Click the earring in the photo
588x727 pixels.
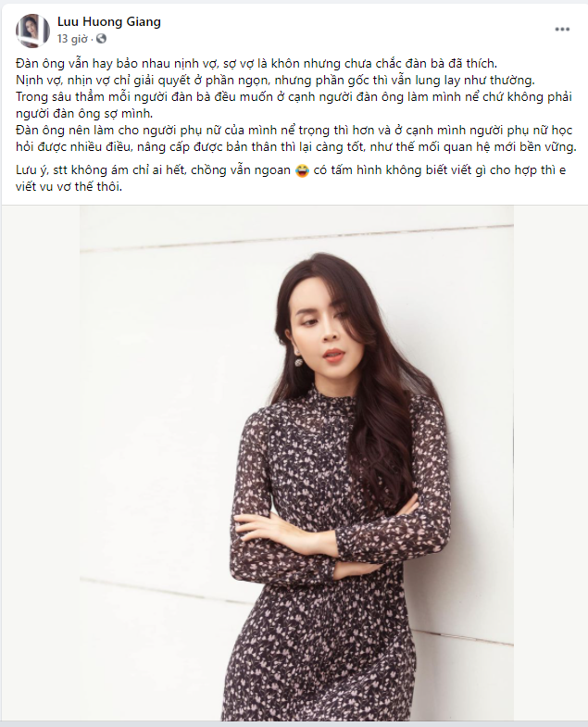299,361
